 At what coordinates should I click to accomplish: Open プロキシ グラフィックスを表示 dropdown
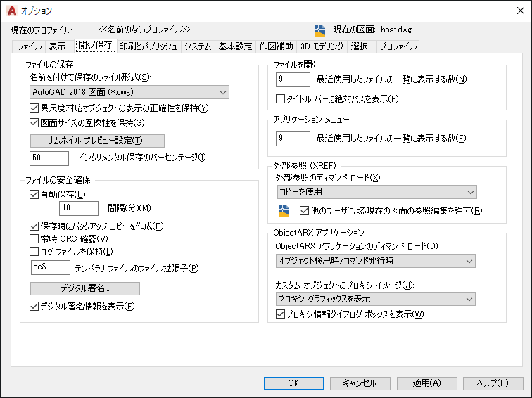pyautogui.click(x=375, y=299)
